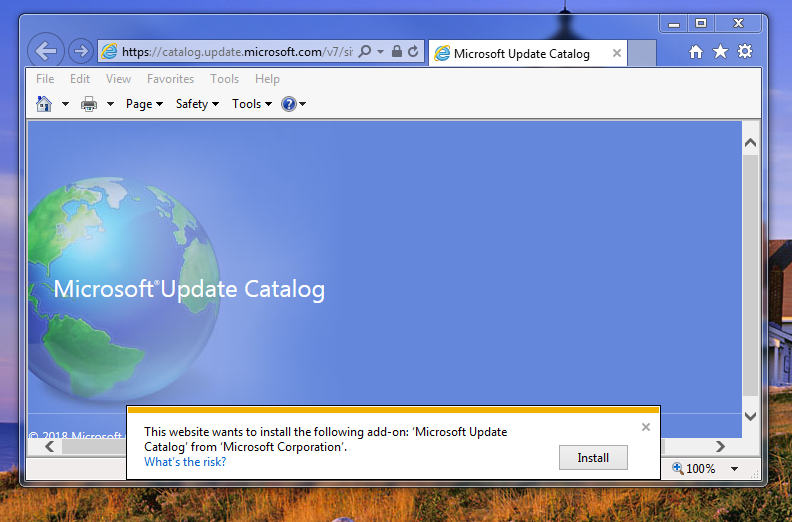Open the gear Tools settings icon

[745, 52]
